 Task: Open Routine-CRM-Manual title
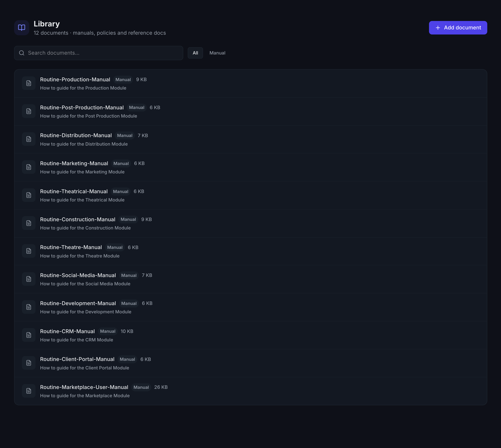67,331
